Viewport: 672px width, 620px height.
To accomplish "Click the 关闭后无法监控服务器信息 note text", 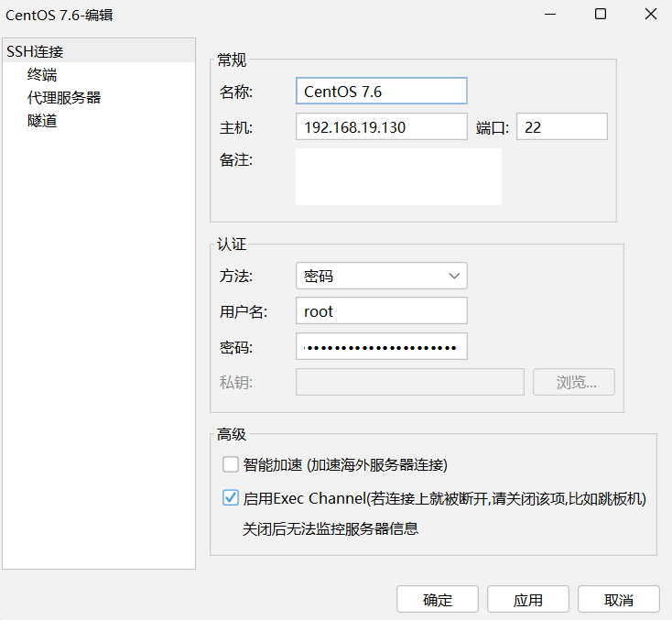I will (331, 528).
